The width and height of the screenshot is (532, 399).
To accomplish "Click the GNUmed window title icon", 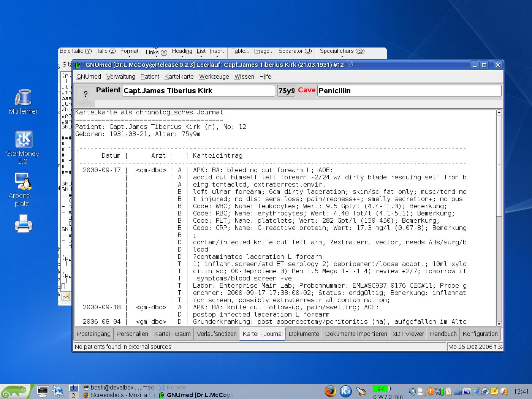I will 78,65.
